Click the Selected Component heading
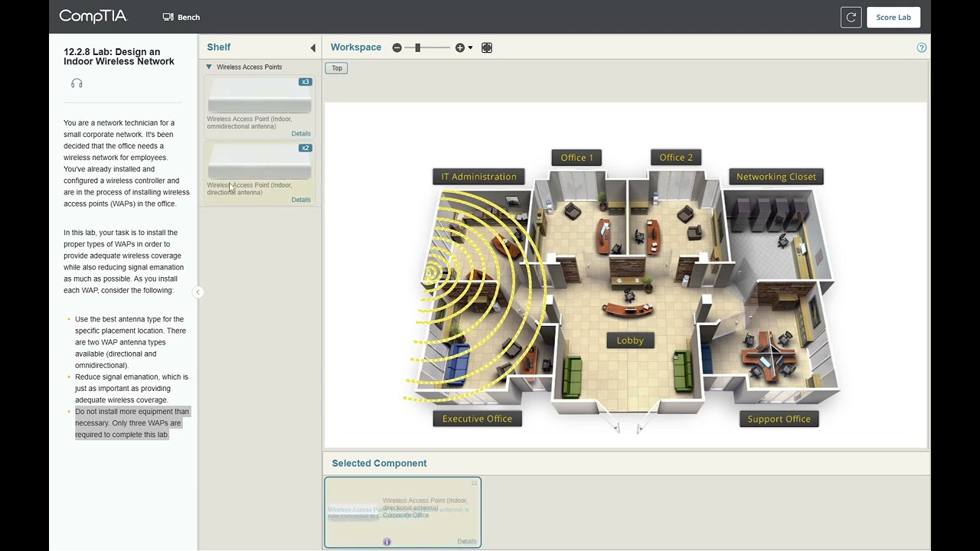Viewport: 980px width, 551px height. pyautogui.click(x=379, y=463)
